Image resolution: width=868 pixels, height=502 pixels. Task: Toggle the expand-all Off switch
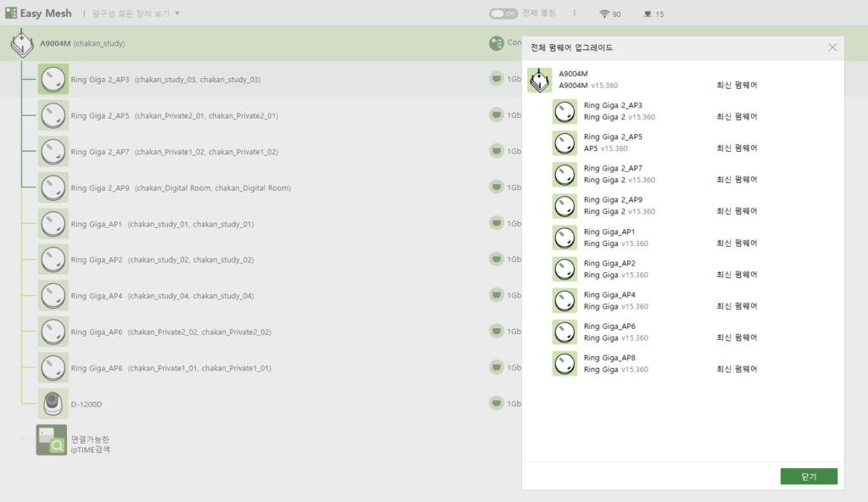(x=504, y=14)
